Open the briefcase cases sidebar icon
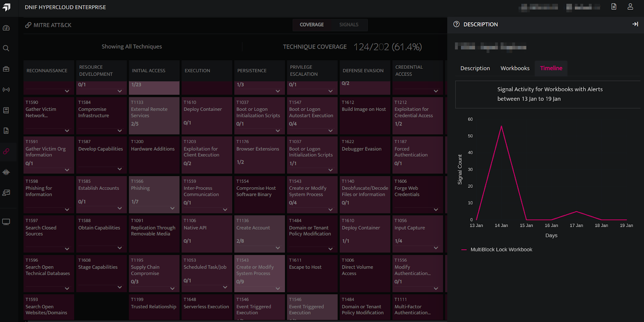The width and height of the screenshot is (644, 322). click(x=6, y=69)
